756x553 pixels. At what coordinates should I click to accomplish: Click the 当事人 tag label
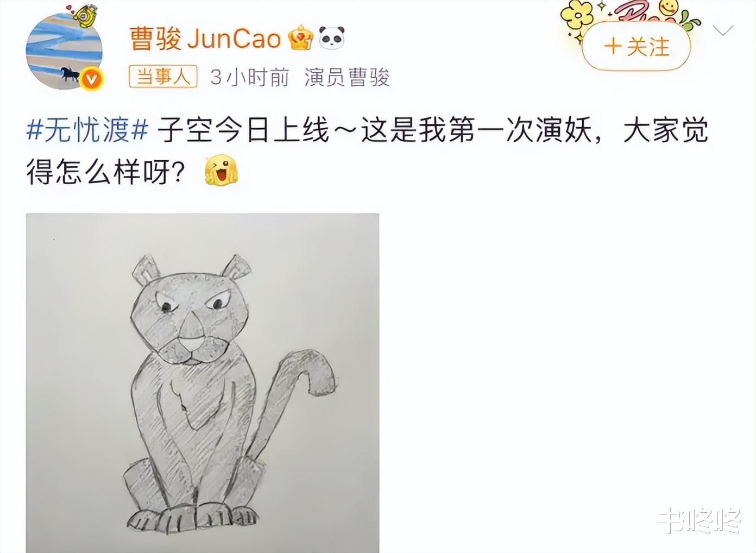[162, 77]
